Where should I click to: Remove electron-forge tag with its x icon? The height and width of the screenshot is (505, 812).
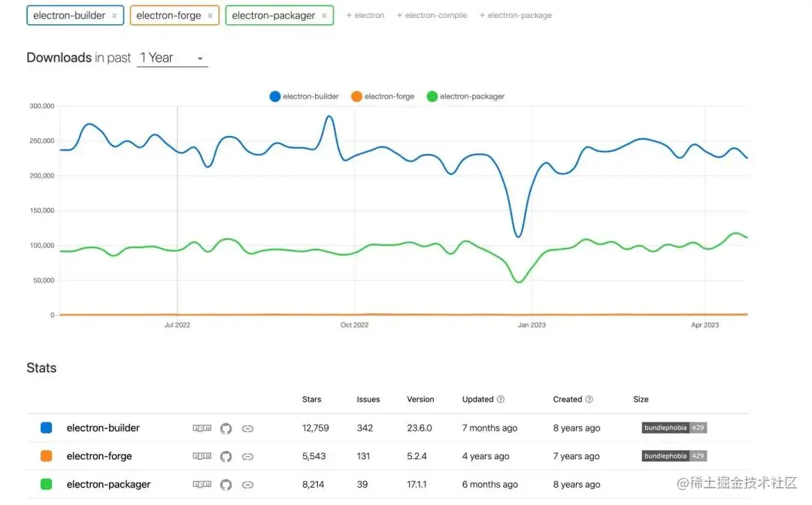(211, 16)
